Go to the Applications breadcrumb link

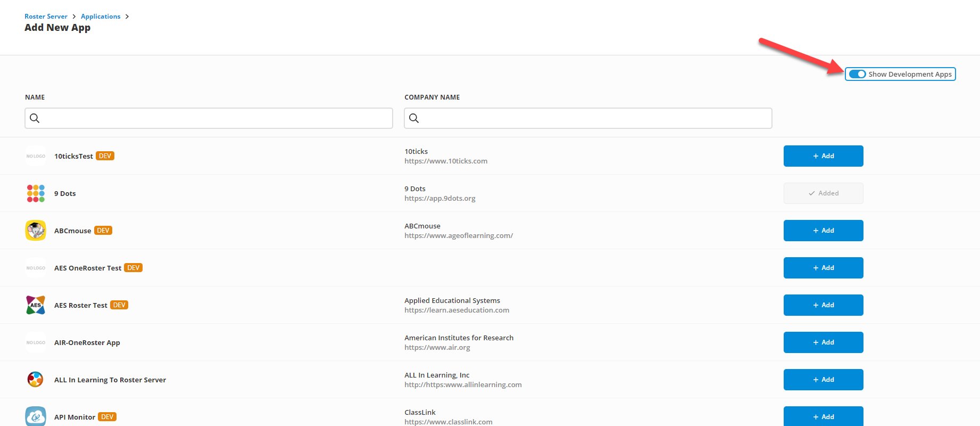coord(101,17)
